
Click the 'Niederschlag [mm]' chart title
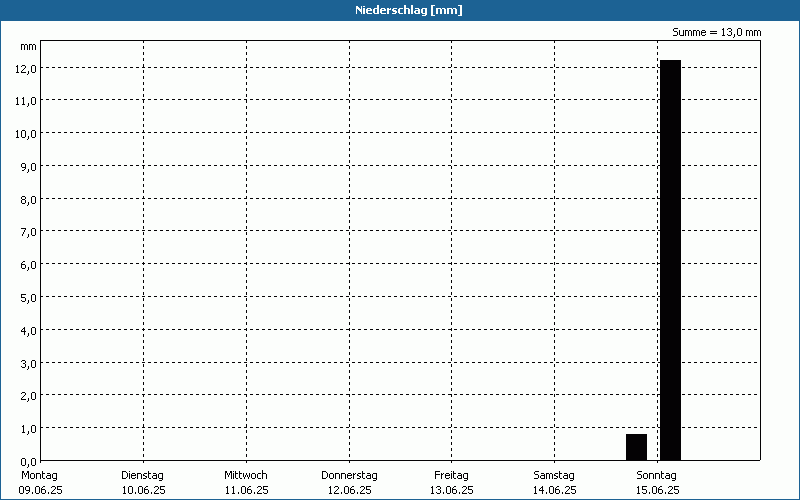click(409, 10)
